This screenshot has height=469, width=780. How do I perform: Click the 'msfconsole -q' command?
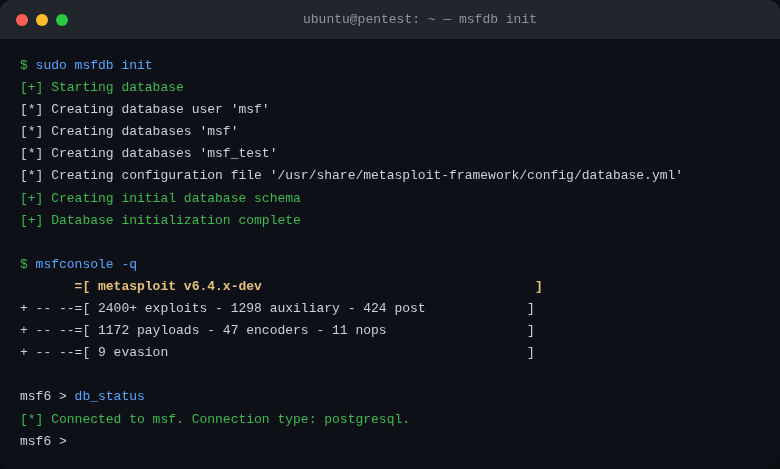(x=78, y=264)
